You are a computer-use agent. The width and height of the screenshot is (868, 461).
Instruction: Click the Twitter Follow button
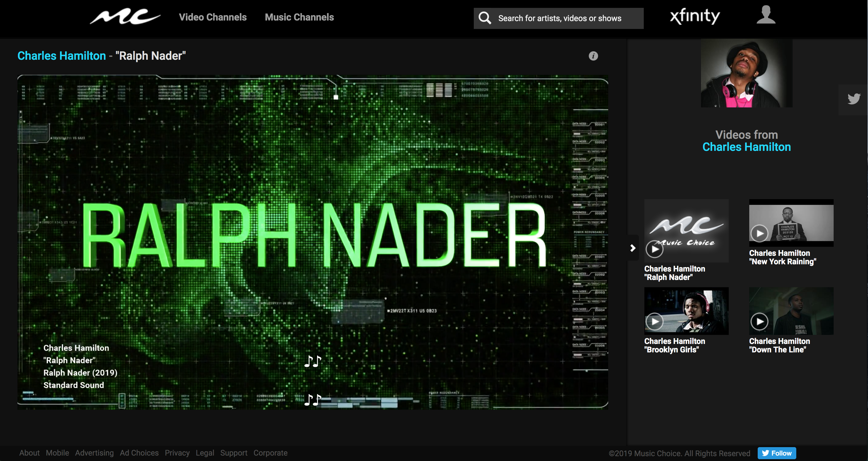(777, 453)
